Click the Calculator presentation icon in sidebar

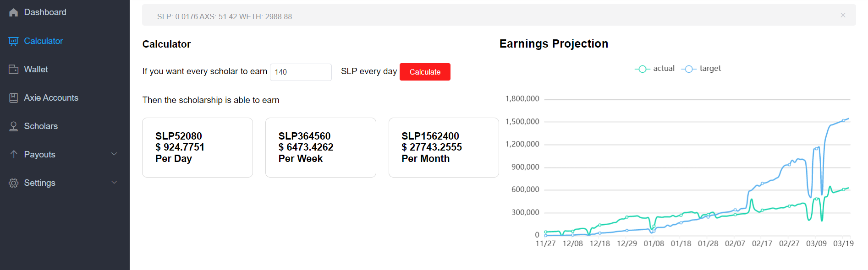tap(14, 41)
